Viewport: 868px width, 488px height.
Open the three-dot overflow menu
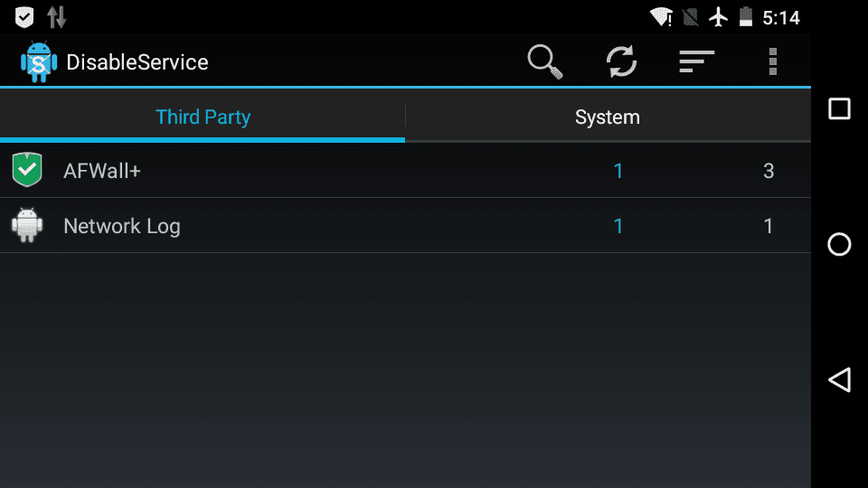[773, 61]
